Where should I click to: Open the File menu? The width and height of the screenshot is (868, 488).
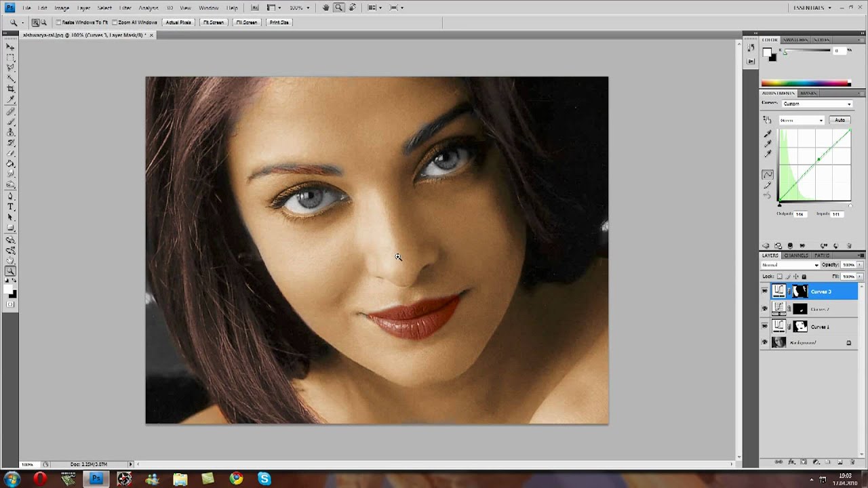[x=26, y=7]
